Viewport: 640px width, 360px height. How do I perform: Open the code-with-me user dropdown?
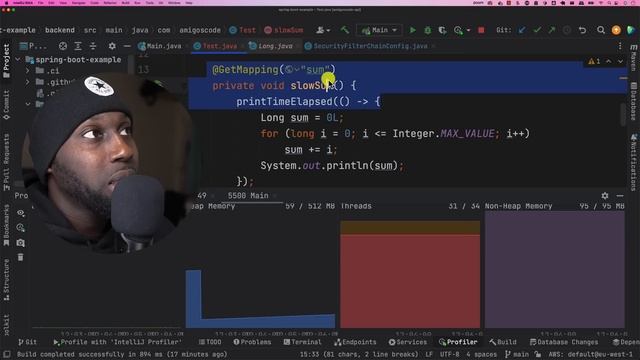click(323, 30)
